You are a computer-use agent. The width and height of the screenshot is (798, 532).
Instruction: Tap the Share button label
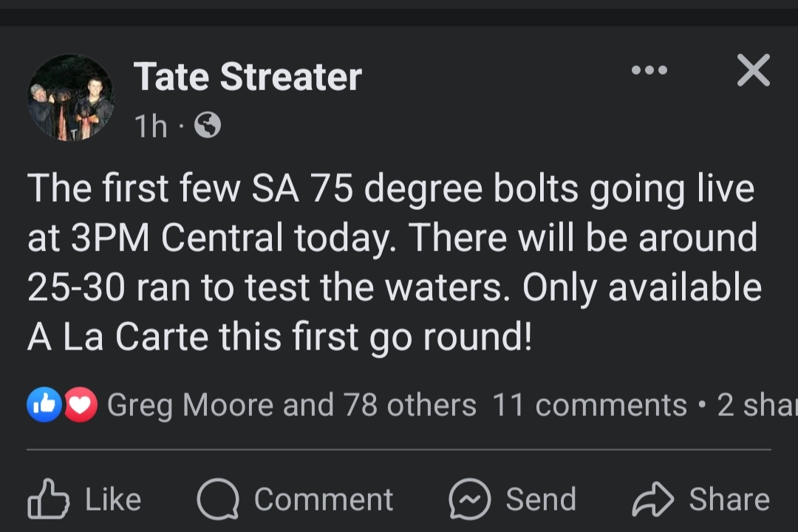click(729, 499)
